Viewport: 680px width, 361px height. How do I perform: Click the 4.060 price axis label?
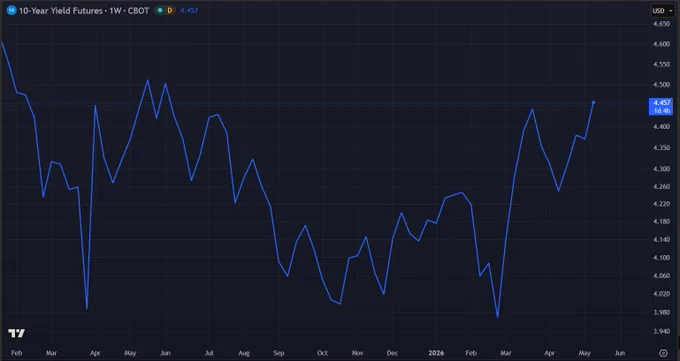pos(661,276)
